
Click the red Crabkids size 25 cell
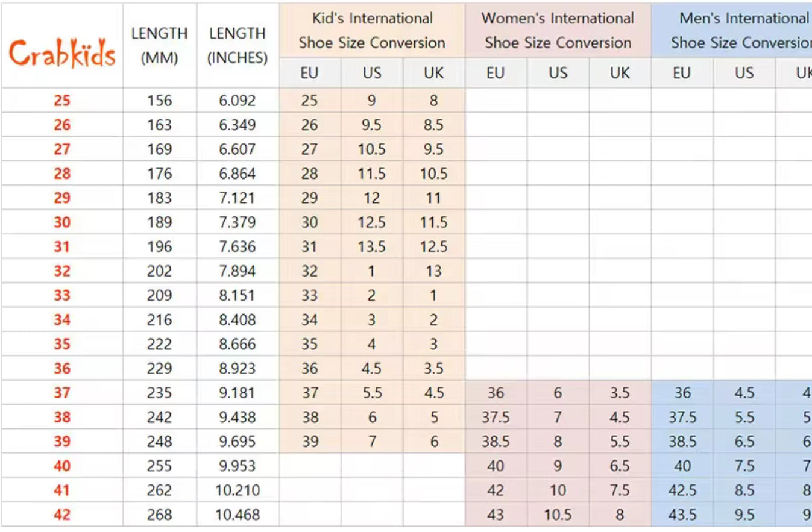62,101
